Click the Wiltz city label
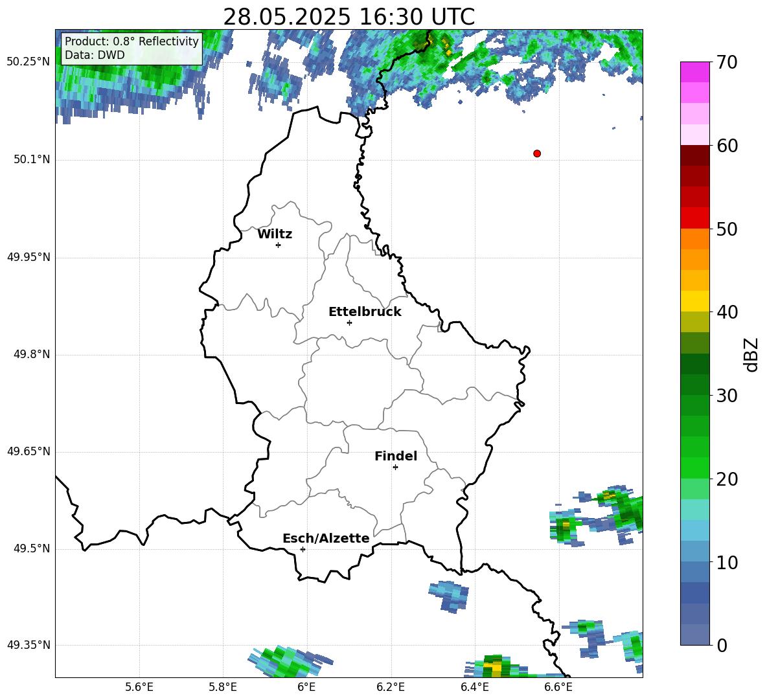 pyautogui.click(x=275, y=234)
